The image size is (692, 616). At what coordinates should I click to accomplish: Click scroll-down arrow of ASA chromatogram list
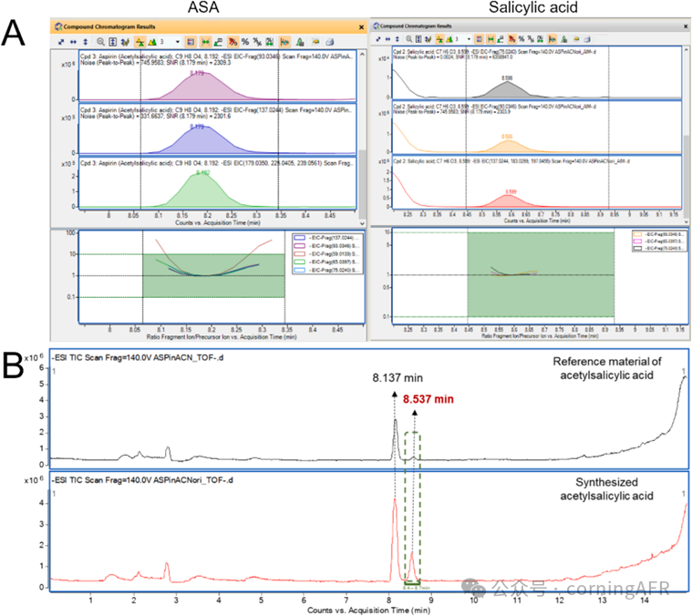coord(362,223)
